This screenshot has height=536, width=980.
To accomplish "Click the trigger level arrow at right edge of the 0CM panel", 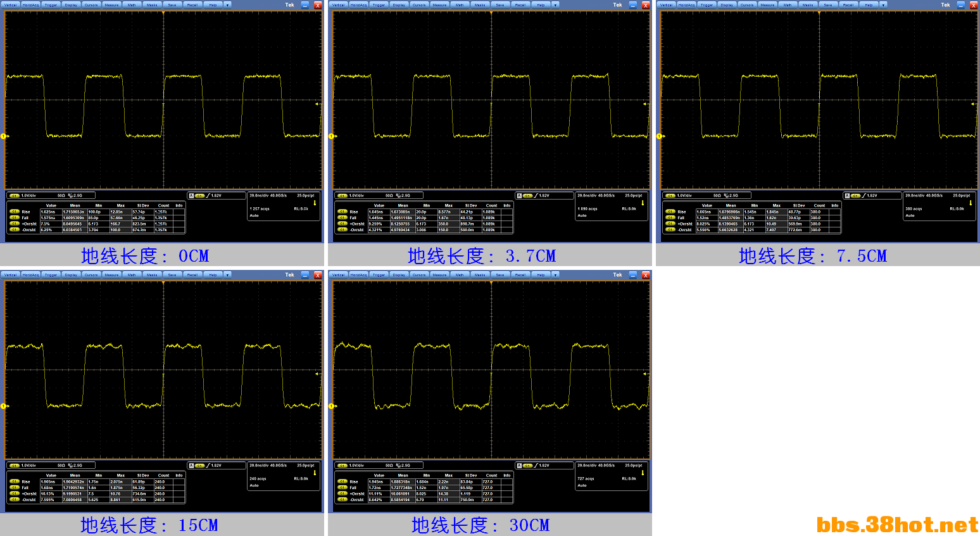I will pyautogui.click(x=317, y=104).
